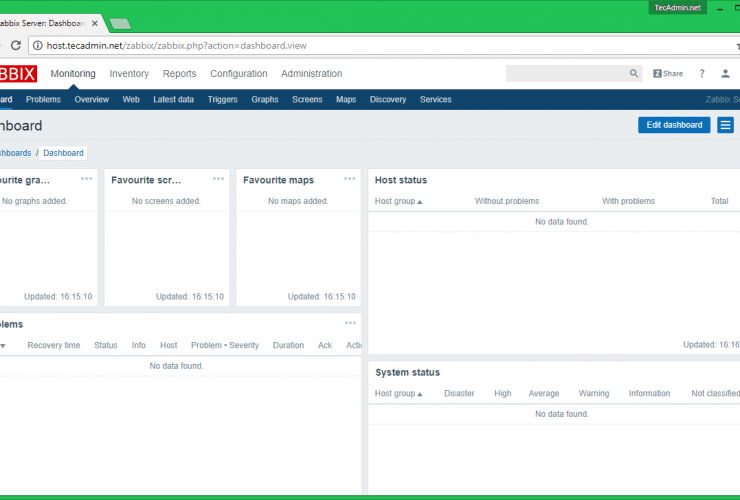Open the Zabbix Share link

click(x=668, y=74)
